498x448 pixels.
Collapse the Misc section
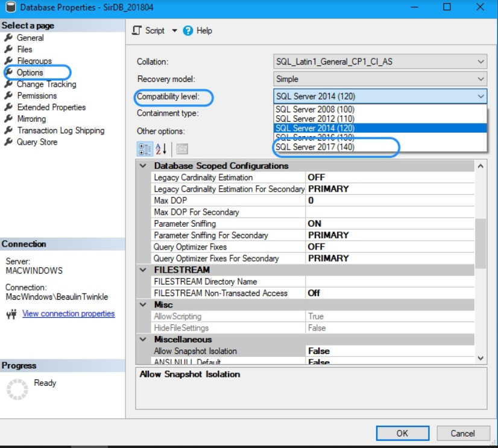point(143,304)
